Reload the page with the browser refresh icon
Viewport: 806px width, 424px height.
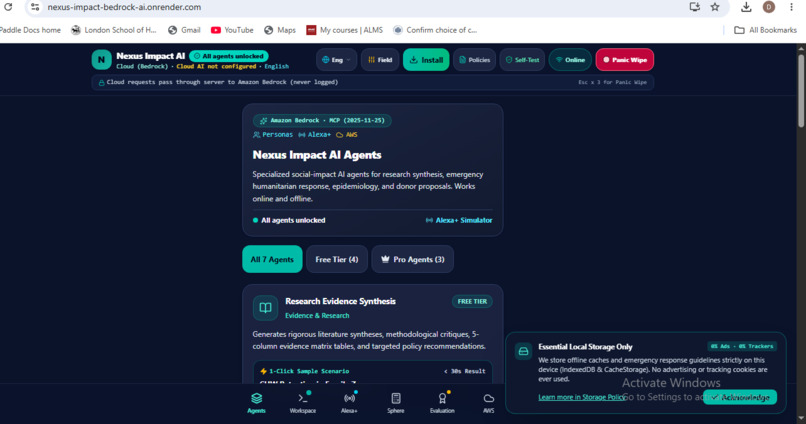pyautogui.click(x=8, y=7)
